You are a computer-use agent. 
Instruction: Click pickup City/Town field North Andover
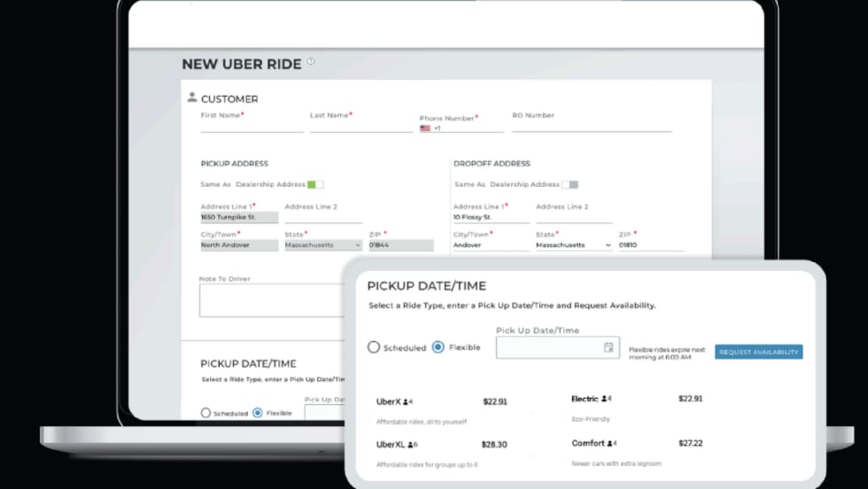click(239, 244)
